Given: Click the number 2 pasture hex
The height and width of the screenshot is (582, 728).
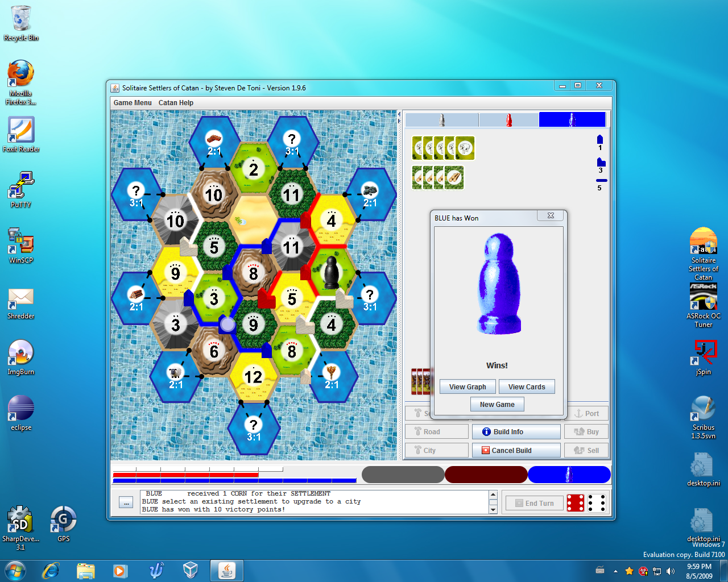Looking at the screenshot, I should coord(253,169).
